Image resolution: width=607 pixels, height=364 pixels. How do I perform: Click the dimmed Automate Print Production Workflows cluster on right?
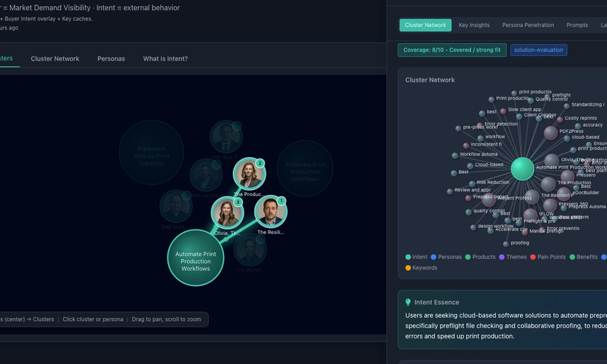pos(305,169)
